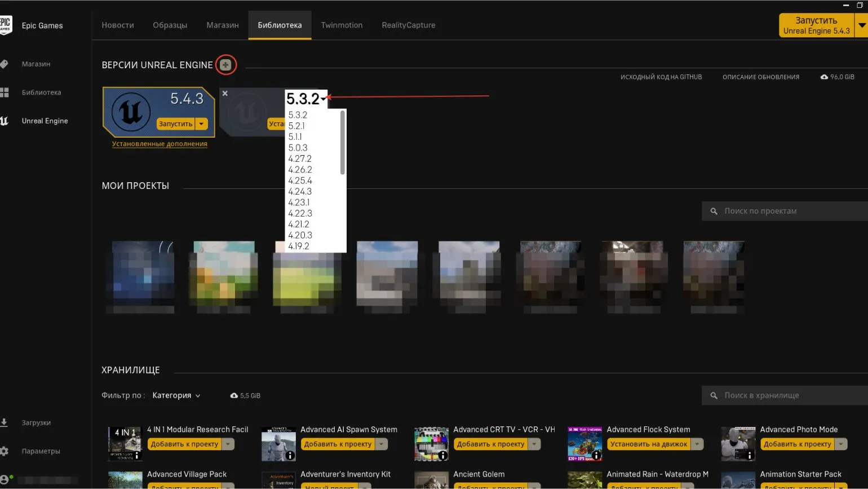Expand dropdown arrow beside Запустить 5.4.3 slot
Image resolution: width=868 pixels, height=489 pixels.
202,124
